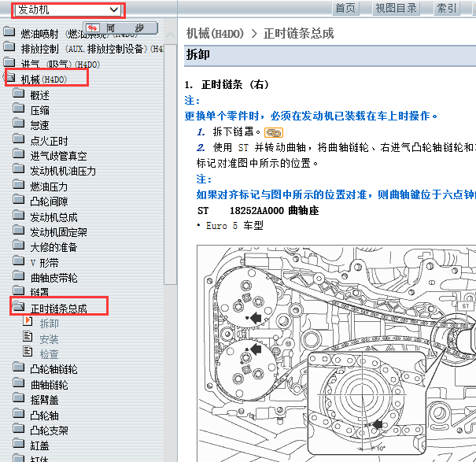Image resolution: width=476 pixels, height=462 pixels.
Task: Click the folder icon next to 概述
Action: click(19, 93)
